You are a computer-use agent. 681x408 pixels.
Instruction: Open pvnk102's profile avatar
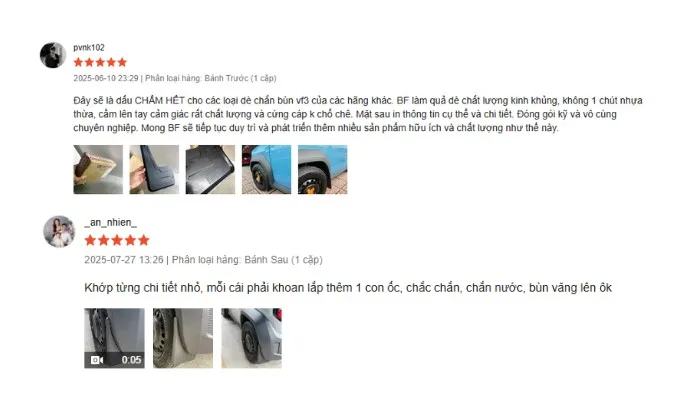pyautogui.click(x=53, y=55)
